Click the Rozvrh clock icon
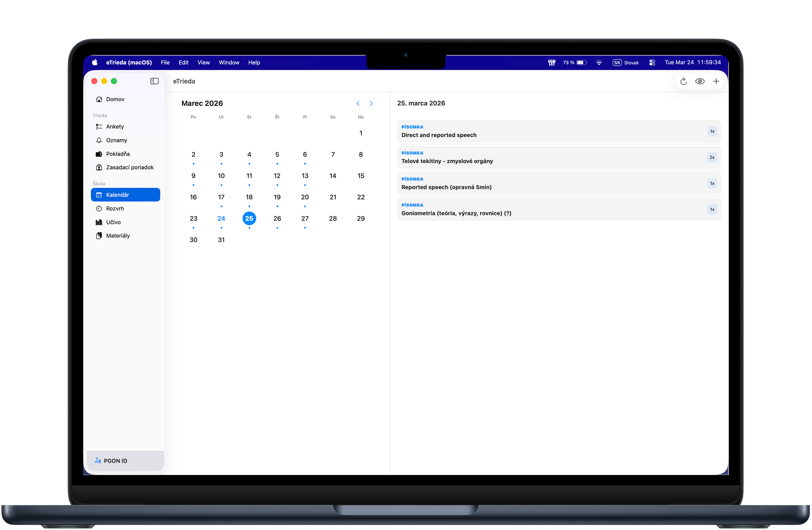This screenshot has height=530, width=812. point(99,208)
